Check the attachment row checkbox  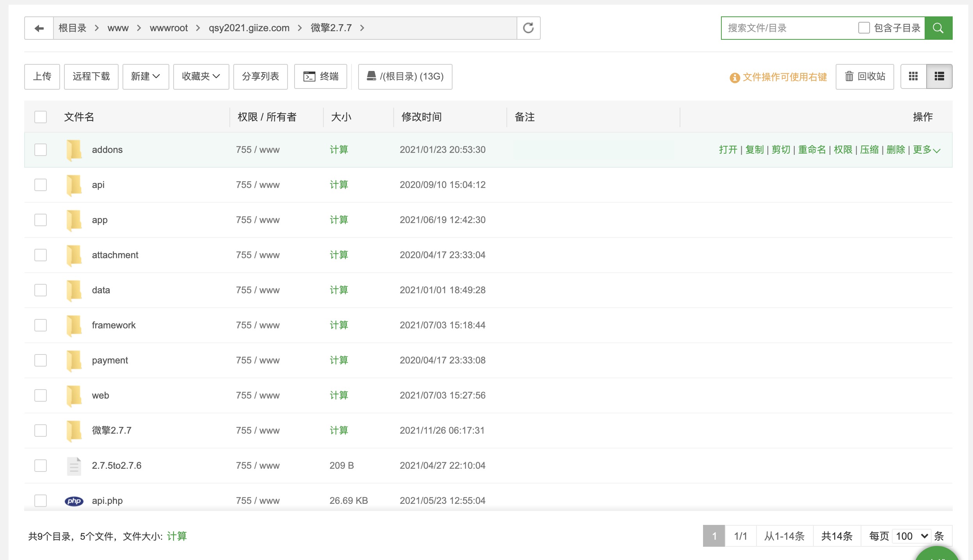point(41,255)
